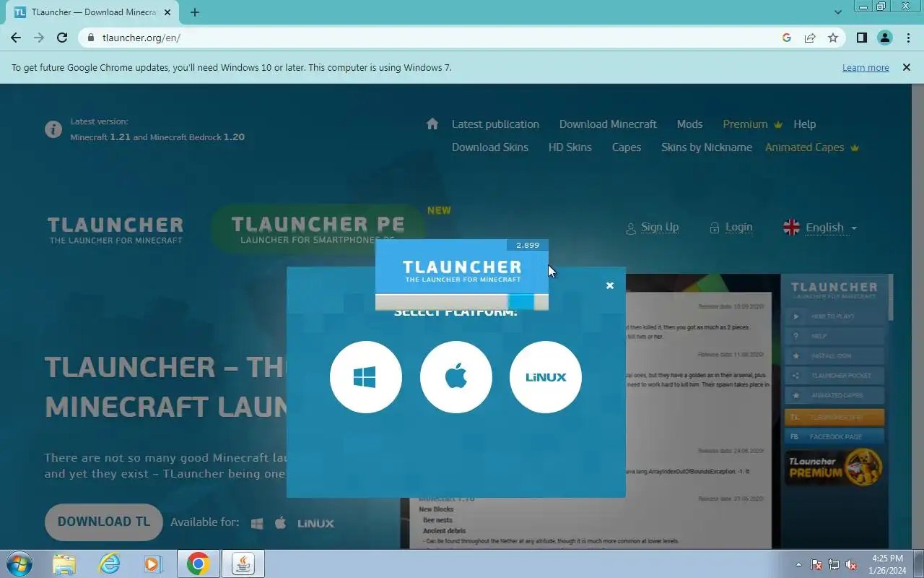Close the Select Platform popup

coord(610,285)
